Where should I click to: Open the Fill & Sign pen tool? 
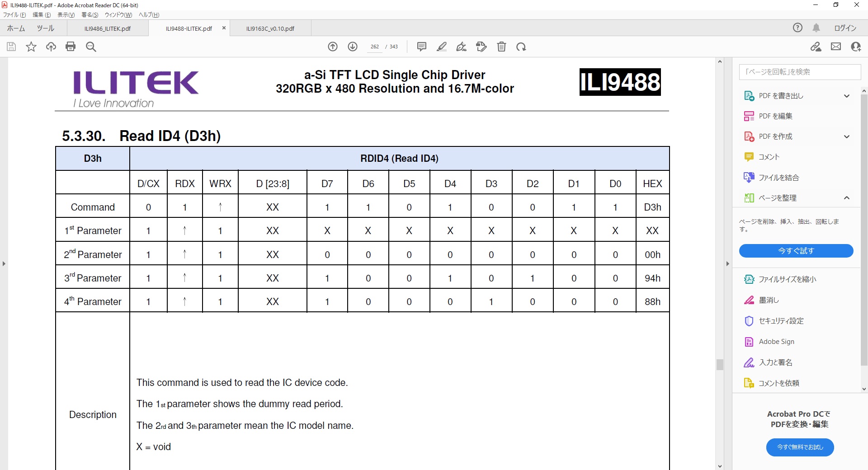point(461,47)
